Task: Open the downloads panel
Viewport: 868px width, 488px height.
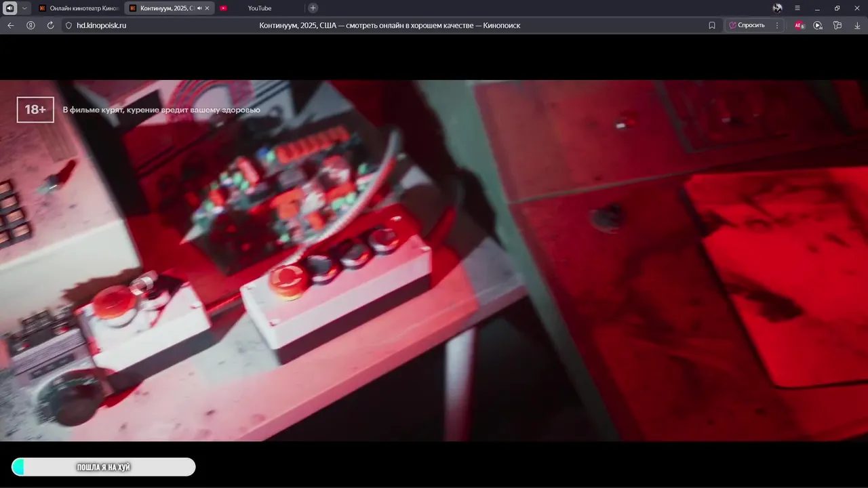Action: 857,25
